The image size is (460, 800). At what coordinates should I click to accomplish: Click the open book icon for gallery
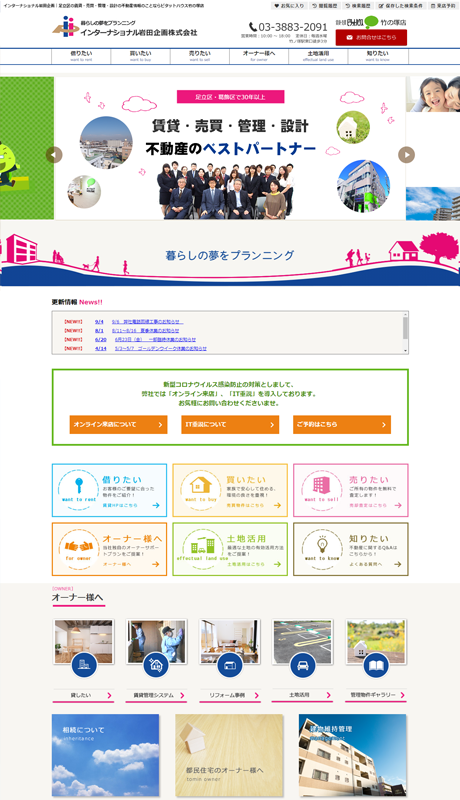tap(376, 666)
